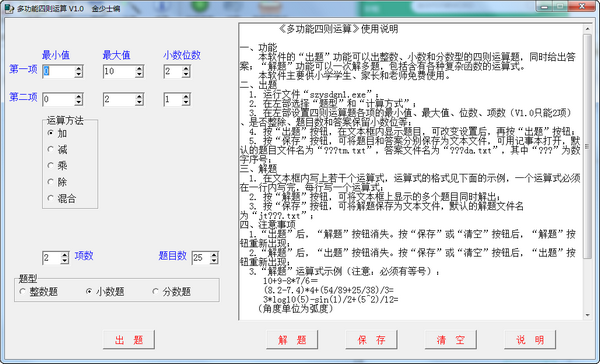Screen dimensions: 600x364
Task: Increase 第二项 最大值 with up arrow
Action: pos(139,96)
